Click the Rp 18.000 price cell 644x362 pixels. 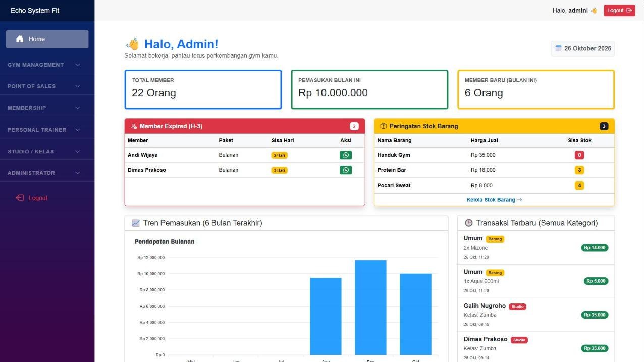483,170
